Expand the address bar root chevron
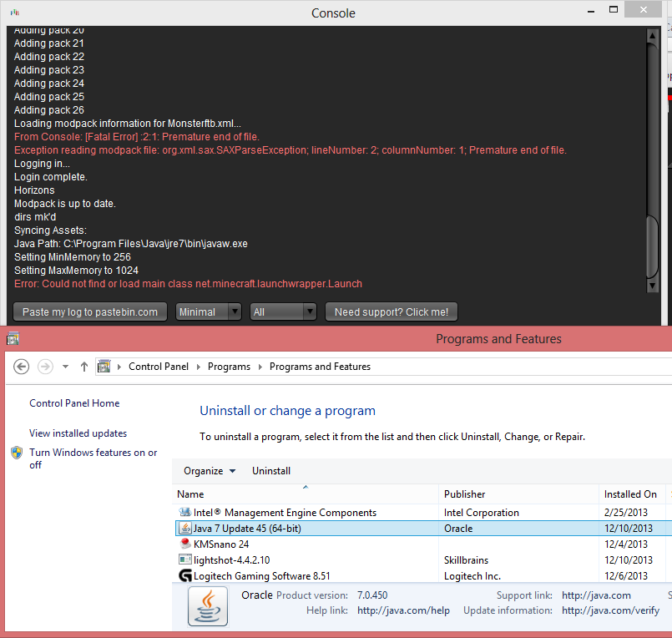672x638 pixels. pyautogui.click(x=119, y=367)
